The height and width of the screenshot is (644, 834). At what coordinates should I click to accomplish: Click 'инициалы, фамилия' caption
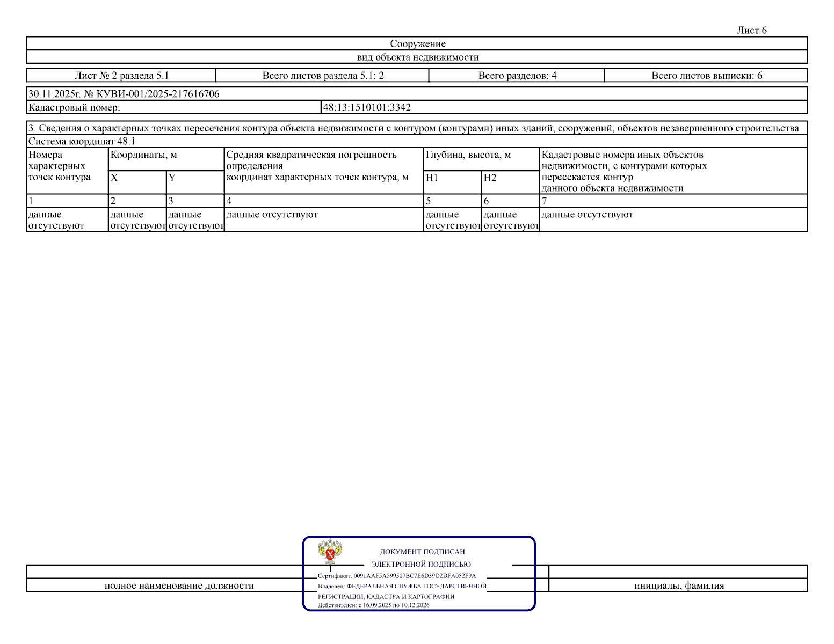pyautogui.click(x=679, y=586)
